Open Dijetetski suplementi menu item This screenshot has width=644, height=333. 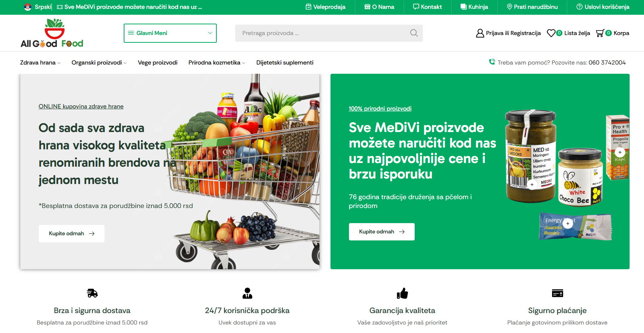[285, 63]
